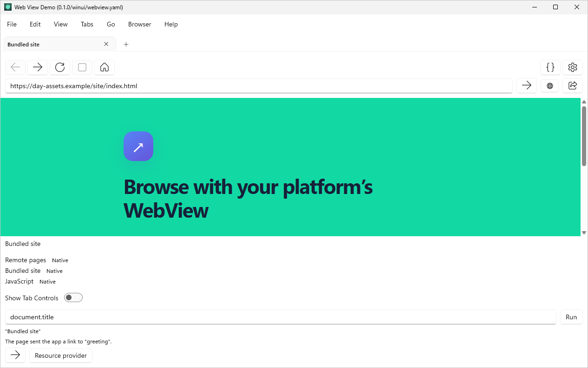Click the JavaScript label

tap(20, 281)
